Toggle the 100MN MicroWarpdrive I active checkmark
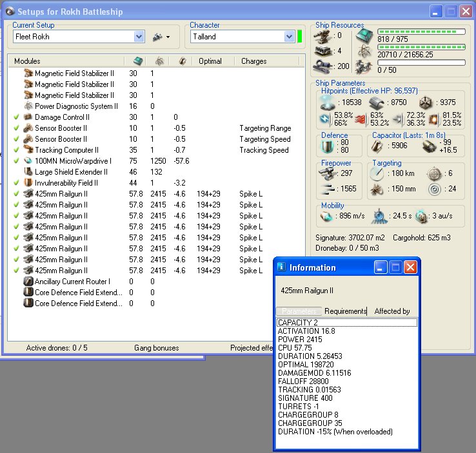Image resolution: width=476 pixels, height=453 pixels. tap(16, 160)
